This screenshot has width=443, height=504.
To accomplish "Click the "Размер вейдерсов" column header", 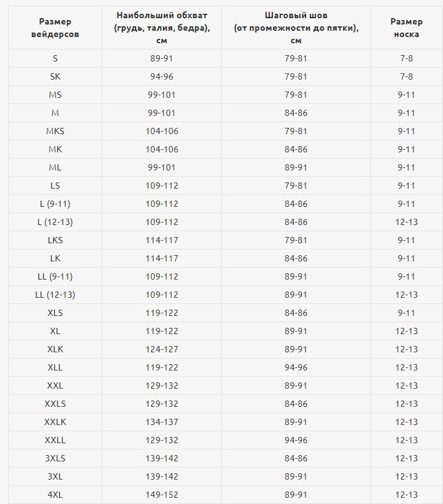I will coord(55,28).
